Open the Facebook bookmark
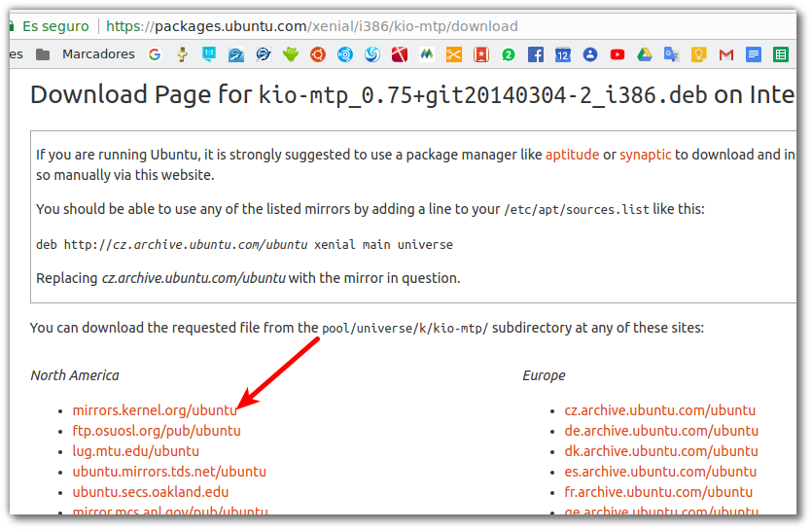 pyautogui.click(x=536, y=54)
